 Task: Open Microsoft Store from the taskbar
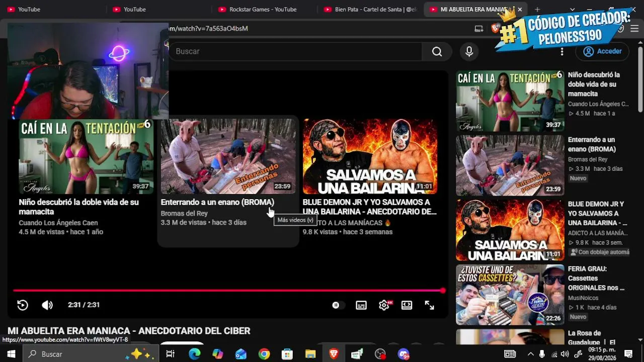(x=287, y=354)
